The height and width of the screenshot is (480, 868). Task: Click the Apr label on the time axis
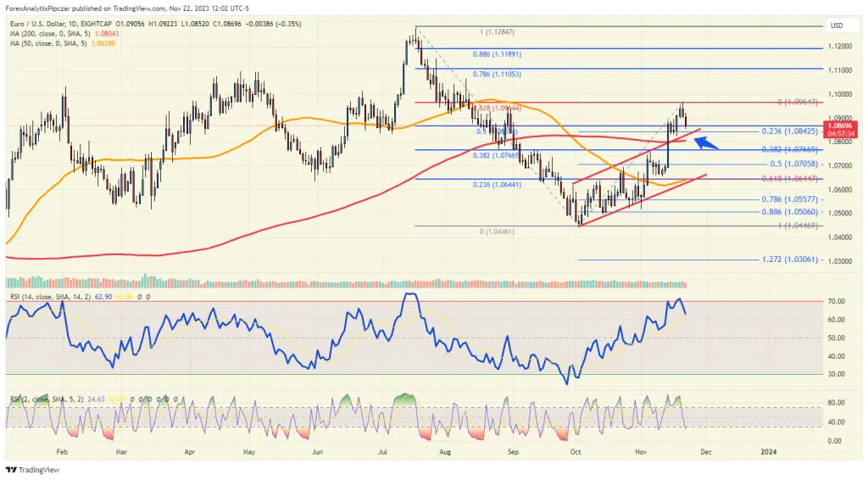click(x=190, y=452)
